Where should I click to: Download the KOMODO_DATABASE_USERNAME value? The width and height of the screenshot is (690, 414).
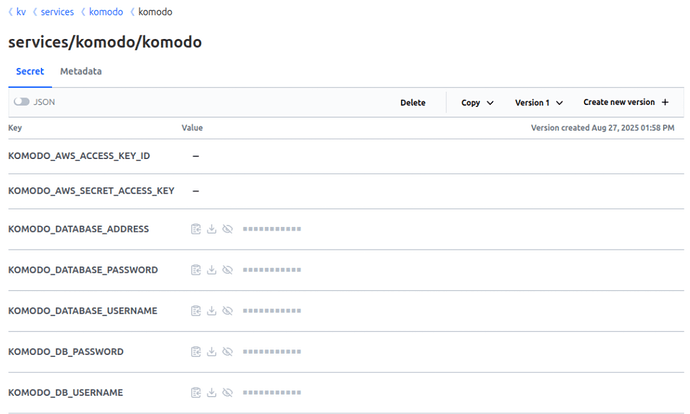coord(211,311)
